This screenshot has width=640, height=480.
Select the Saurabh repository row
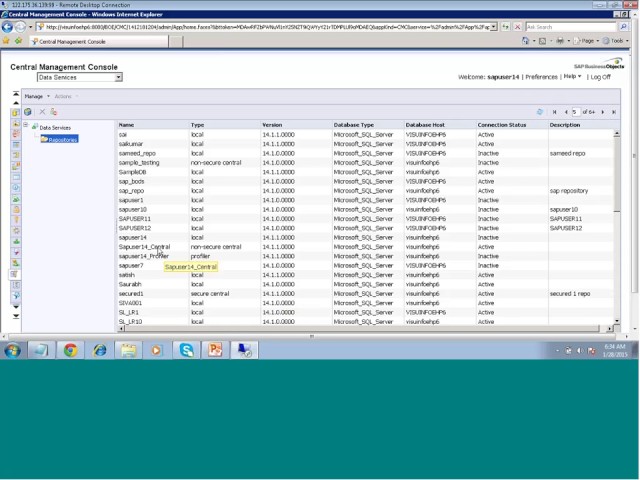[365, 284]
